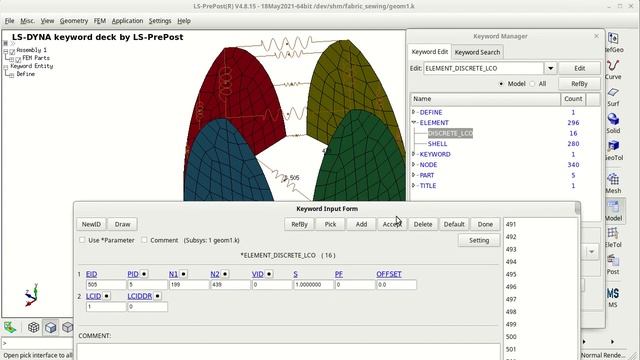Screen dimensions: 640x360
Task: Open the keyword Edit dropdown arrow
Action: click(550, 68)
